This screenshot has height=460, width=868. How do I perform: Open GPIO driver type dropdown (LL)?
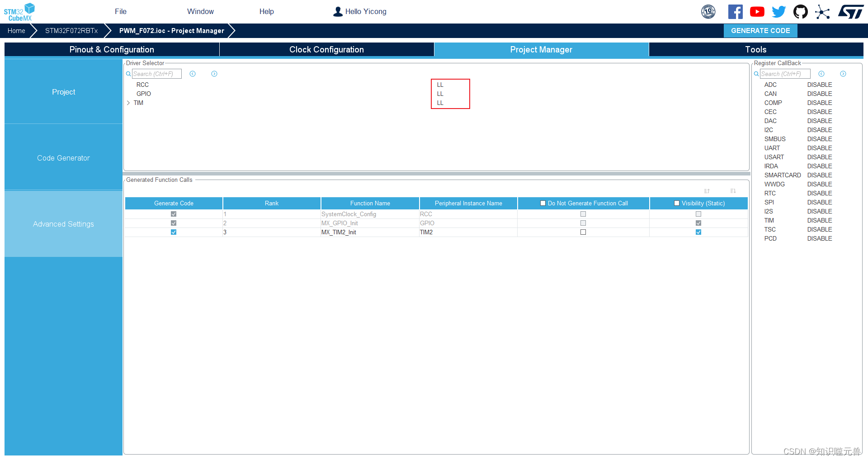click(440, 94)
